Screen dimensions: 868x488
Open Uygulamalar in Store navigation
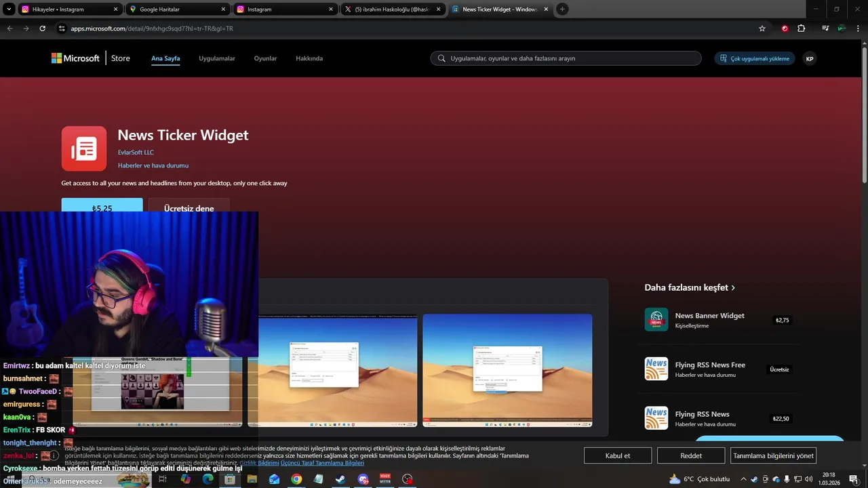pos(217,58)
